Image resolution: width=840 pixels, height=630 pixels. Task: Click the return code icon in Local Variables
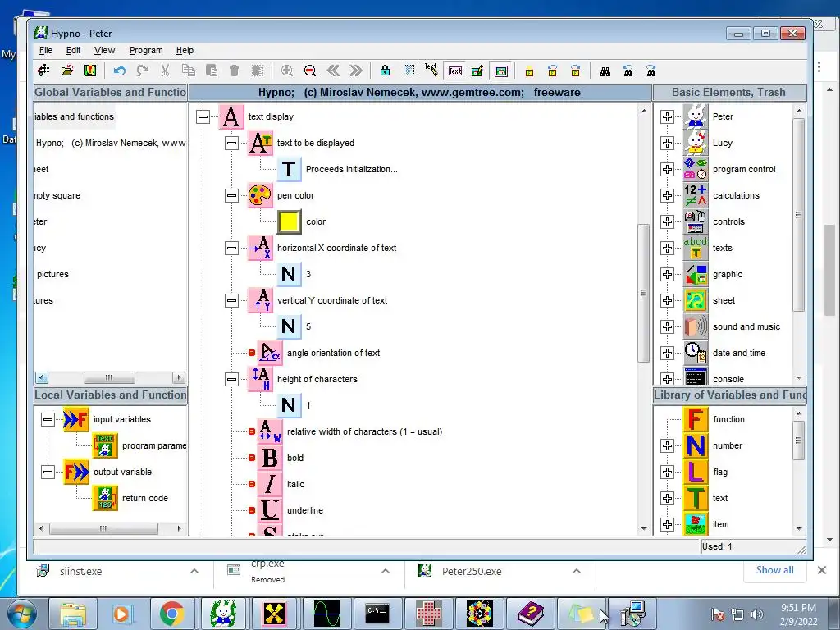coord(105,498)
